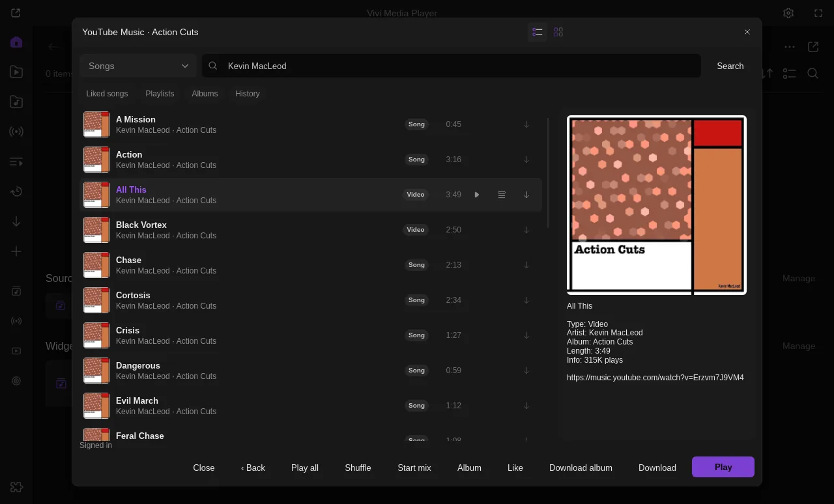834x504 pixels.
Task: Download the Chase song from its row
Action: [x=526, y=265]
